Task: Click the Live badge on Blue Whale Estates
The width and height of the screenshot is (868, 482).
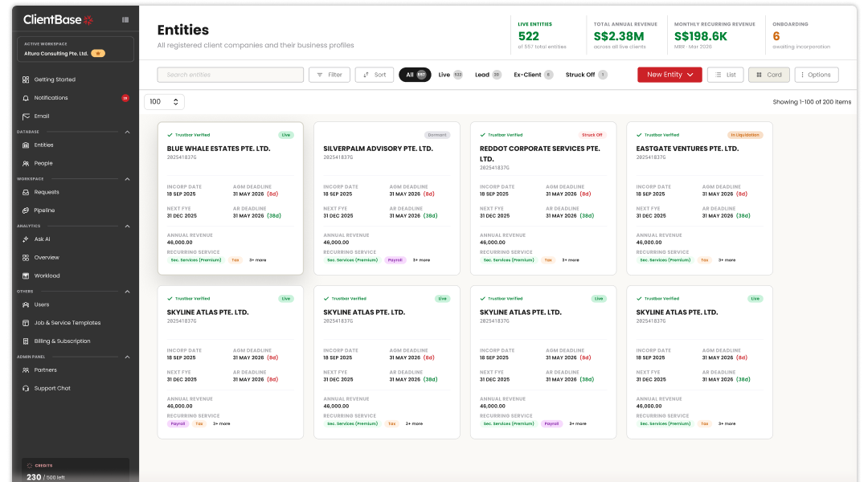Action: tap(285, 135)
